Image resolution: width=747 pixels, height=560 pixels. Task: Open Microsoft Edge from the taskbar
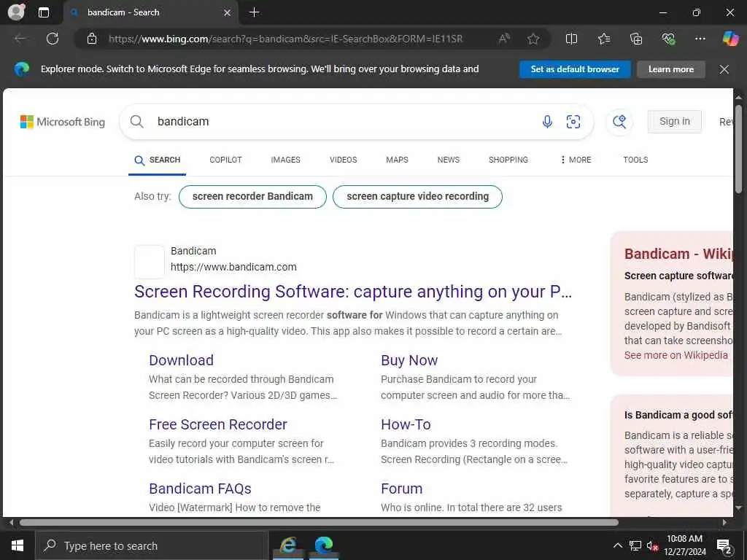323,545
